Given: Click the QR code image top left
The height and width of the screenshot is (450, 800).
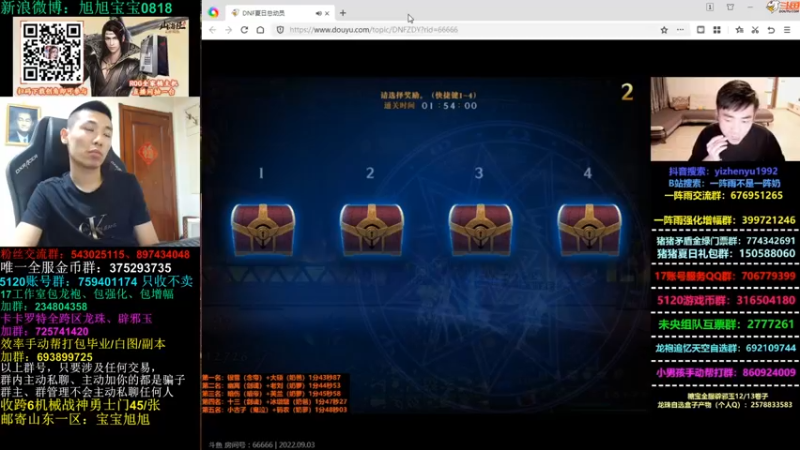Looking at the screenshot, I should (52, 52).
